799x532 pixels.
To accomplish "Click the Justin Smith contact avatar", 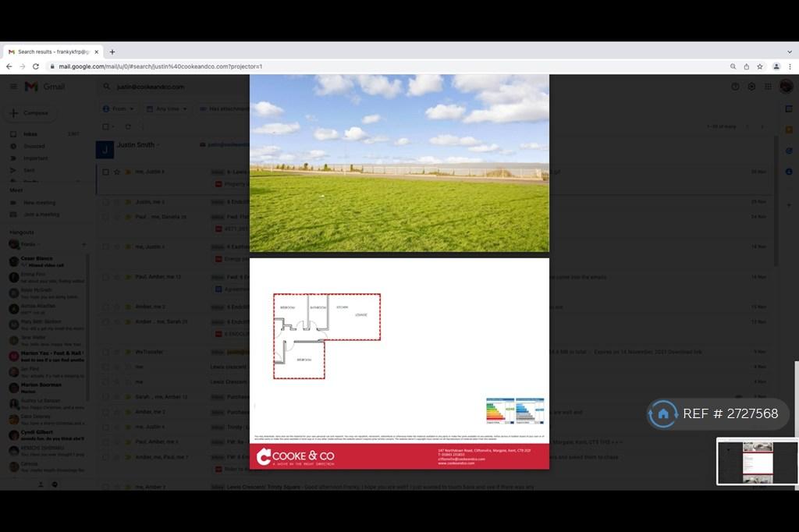I will click(x=105, y=150).
